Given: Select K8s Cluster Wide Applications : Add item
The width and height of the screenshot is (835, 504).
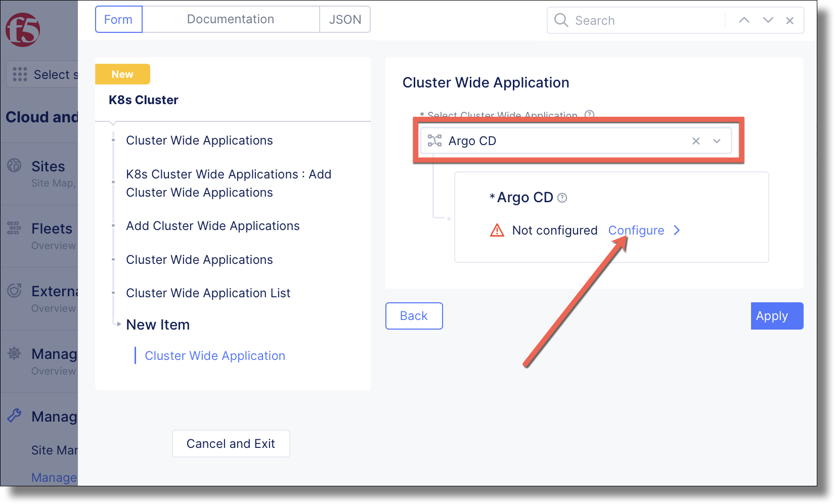Looking at the screenshot, I should (229, 183).
